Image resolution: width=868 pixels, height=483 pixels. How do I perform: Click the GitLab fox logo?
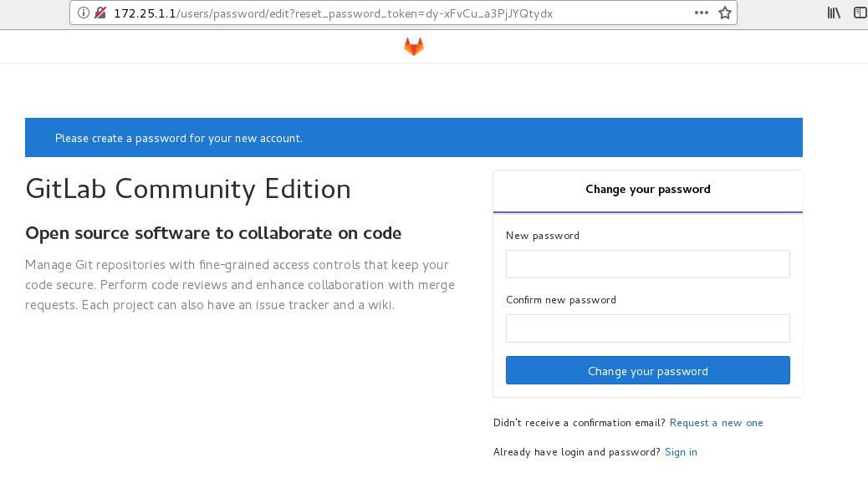click(x=414, y=47)
